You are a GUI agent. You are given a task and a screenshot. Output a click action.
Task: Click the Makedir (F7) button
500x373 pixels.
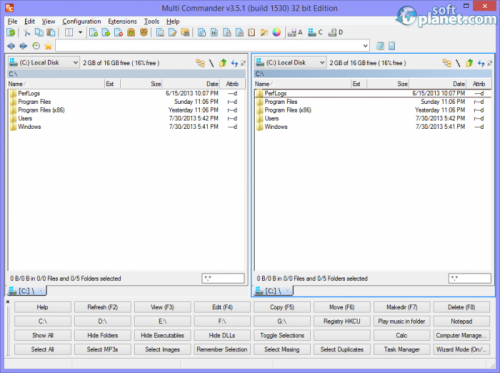402,307
